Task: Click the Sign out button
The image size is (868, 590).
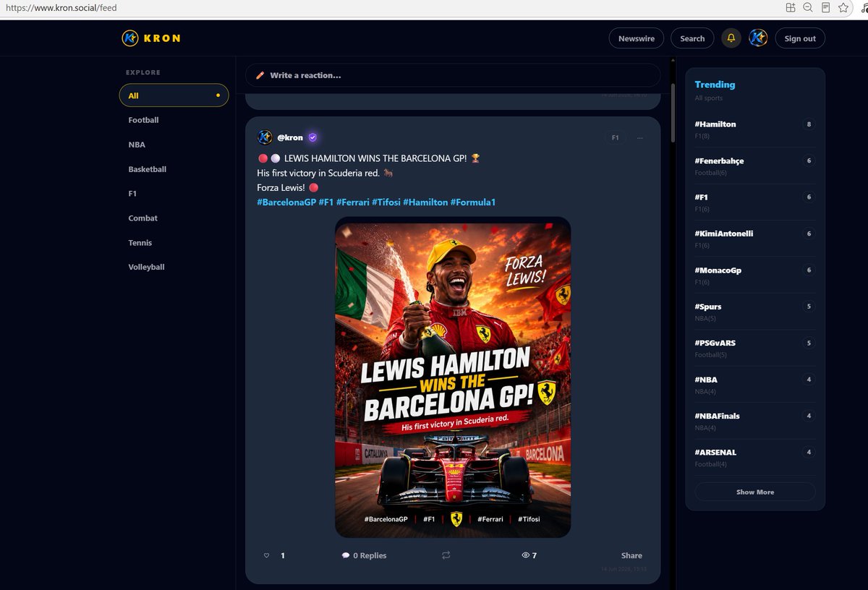Action: (x=800, y=38)
